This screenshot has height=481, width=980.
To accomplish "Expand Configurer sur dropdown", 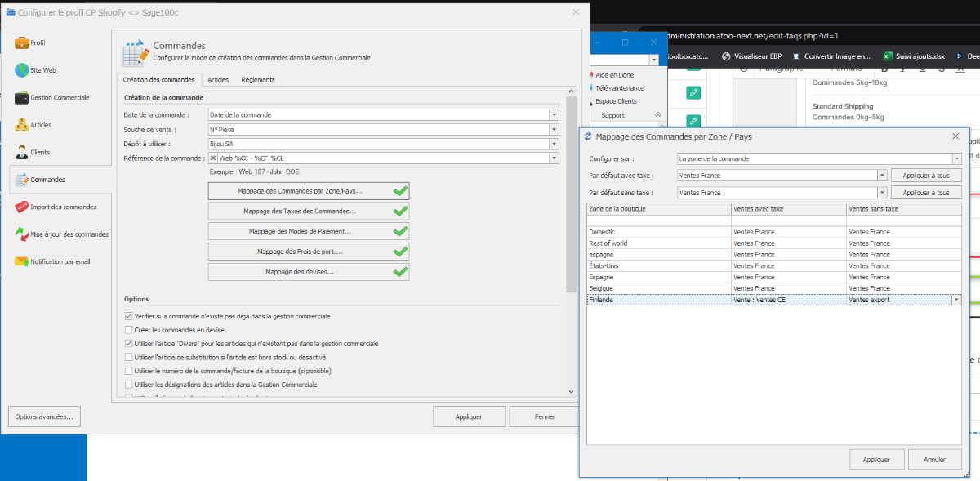I will coord(956,158).
